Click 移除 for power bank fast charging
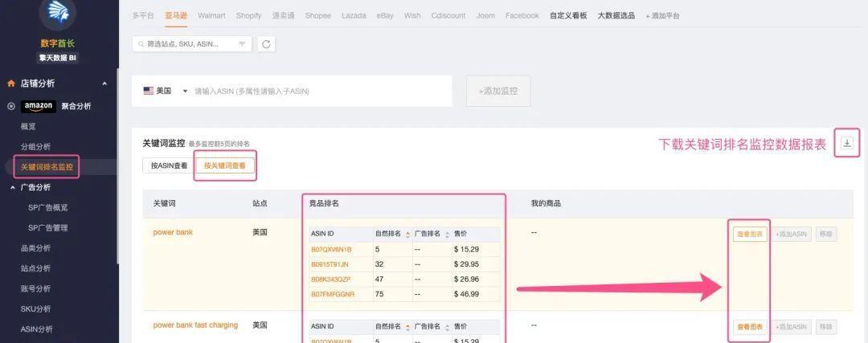The image size is (868, 343). point(826,327)
